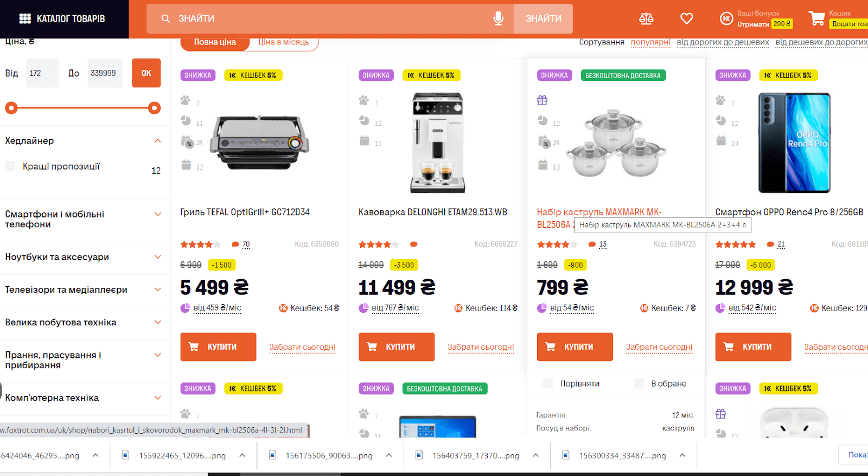
Task: Expand 'Комп'ютерна техніка' category
Action: click(x=158, y=398)
